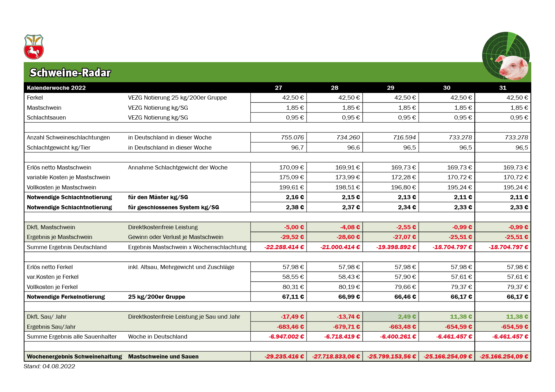
Task: Select the Vollkosten je Ferkel 80,31 € cell
Action: point(278,287)
